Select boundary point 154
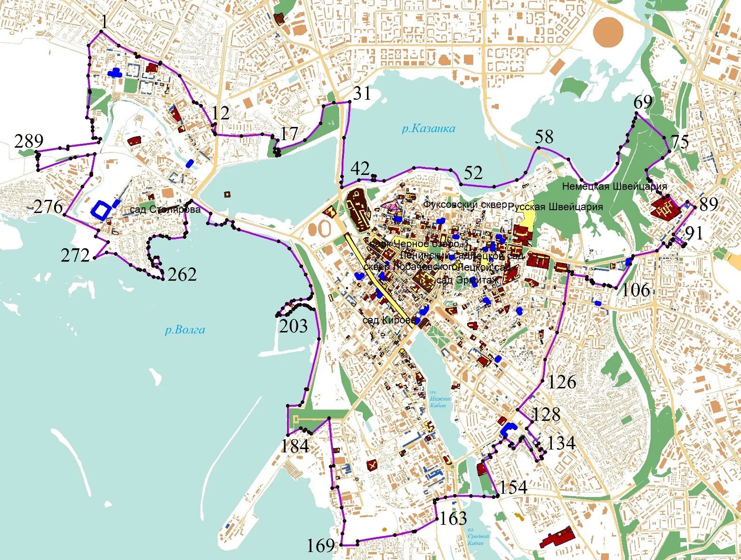Image resolution: width=741 pixels, height=560 pixels. [513, 487]
